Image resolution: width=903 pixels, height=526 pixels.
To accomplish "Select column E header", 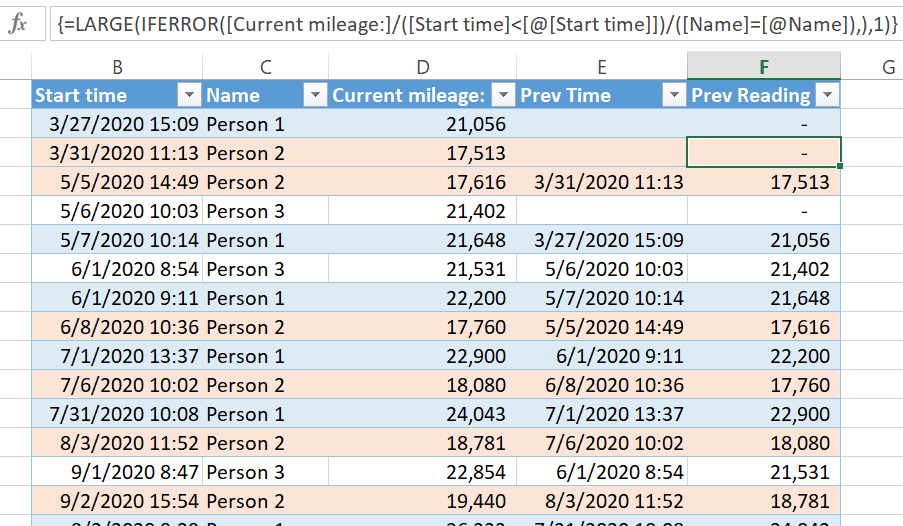I will (x=602, y=66).
